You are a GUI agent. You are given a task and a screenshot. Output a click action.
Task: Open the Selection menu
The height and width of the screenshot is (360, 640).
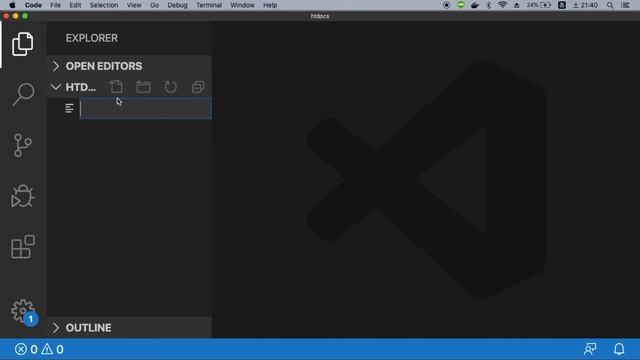tap(104, 5)
